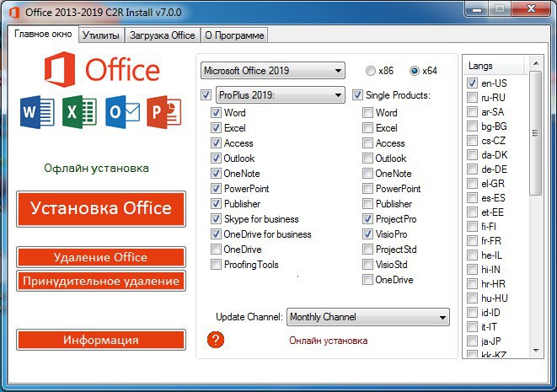The width and height of the screenshot is (557, 392).
Task: Check PowerPoint under Single Products
Action: 367,188
